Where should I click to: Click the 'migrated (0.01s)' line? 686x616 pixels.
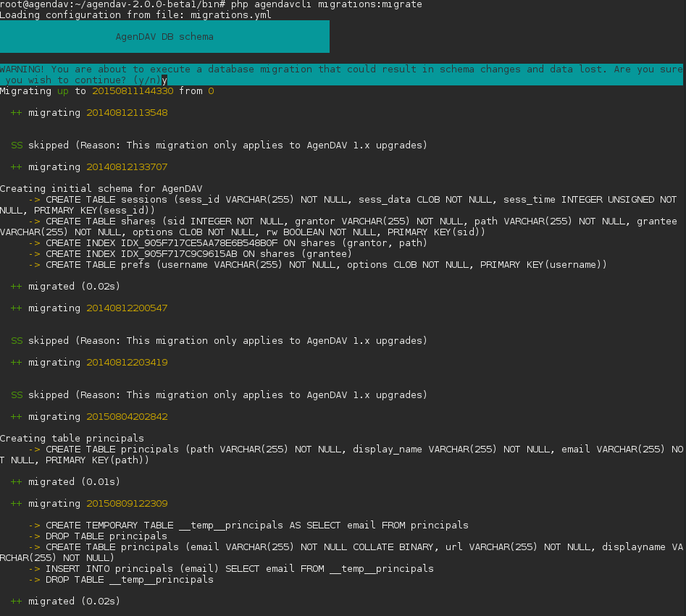tap(65, 482)
